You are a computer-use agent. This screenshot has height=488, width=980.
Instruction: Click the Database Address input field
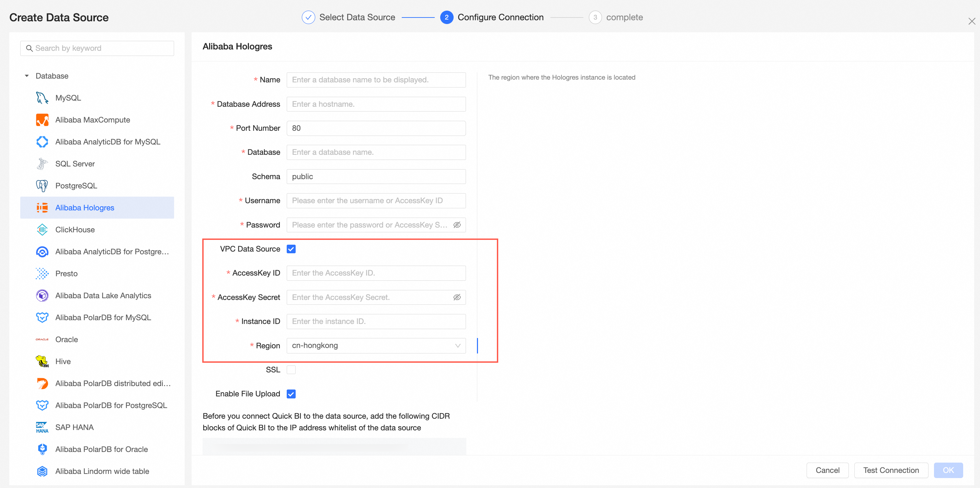click(376, 104)
